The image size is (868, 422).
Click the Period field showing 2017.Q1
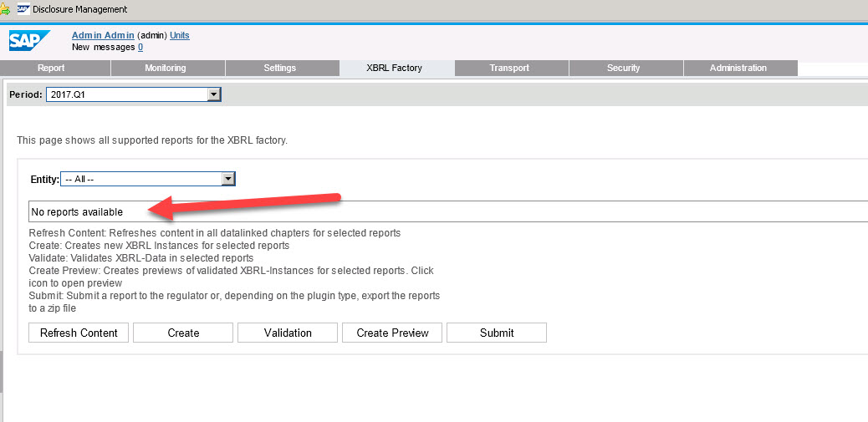pos(134,94)
